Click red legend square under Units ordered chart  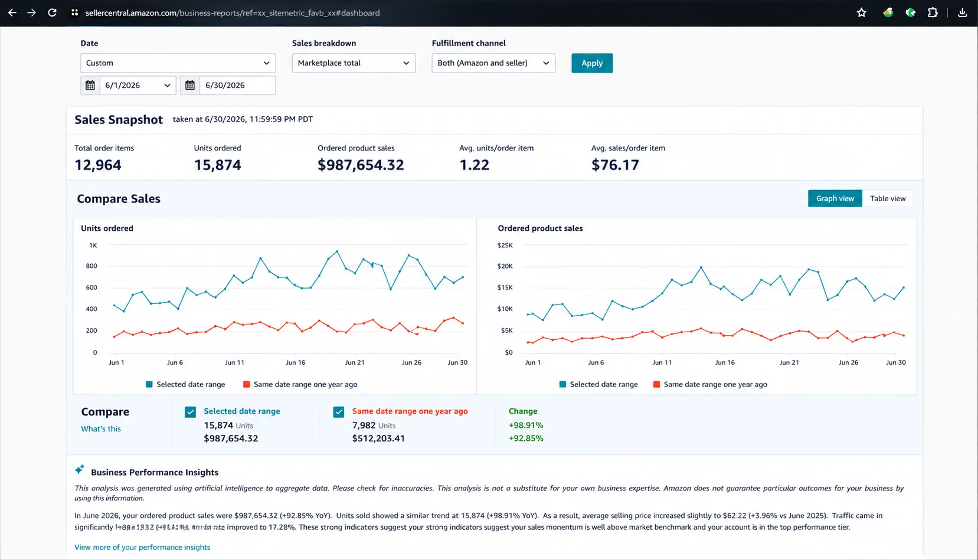click(246, 384)
